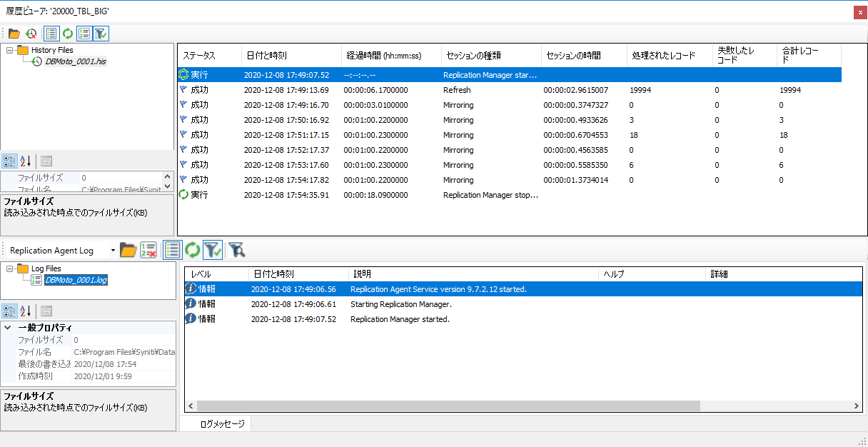
Task: Select the Mirroring row at 17:49:16.70
Action: click(x=510, y=105)
